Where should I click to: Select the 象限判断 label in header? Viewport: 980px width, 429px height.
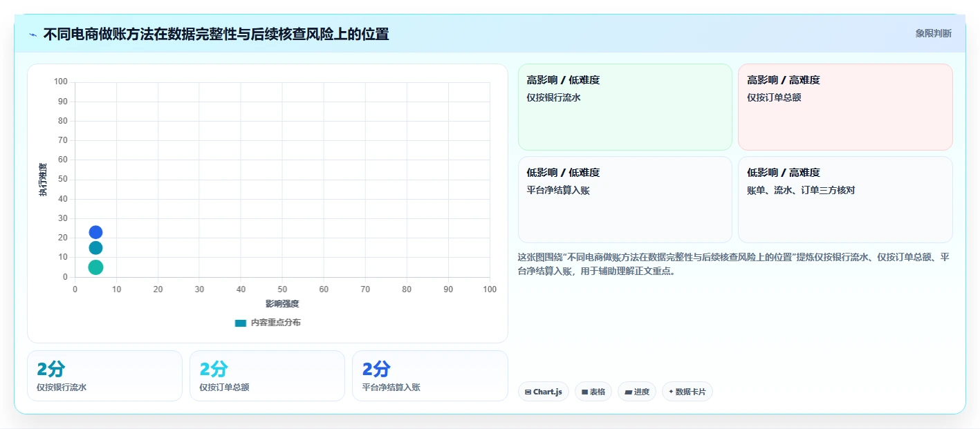click(934, 33)
